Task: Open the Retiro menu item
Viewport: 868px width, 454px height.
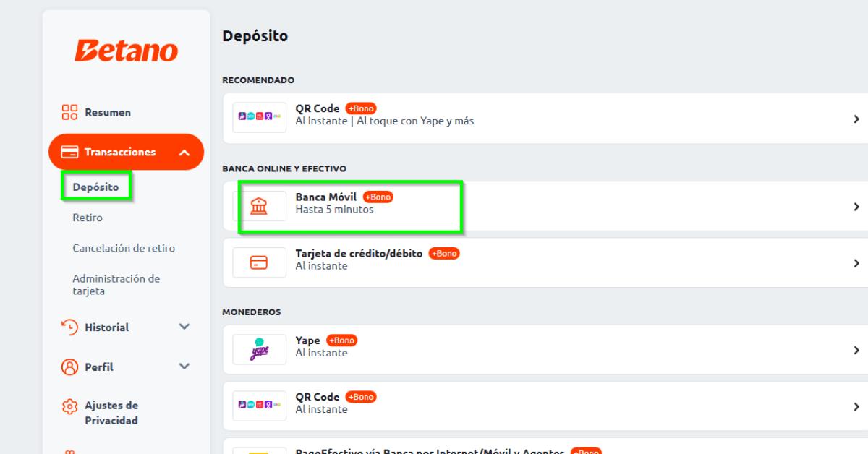Action: (x=88, y=218)
